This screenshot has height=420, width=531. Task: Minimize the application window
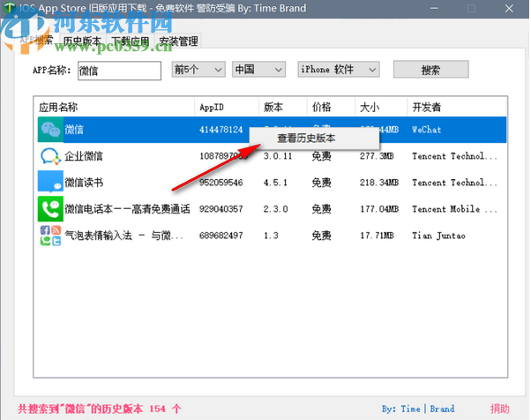coord(434,9)
